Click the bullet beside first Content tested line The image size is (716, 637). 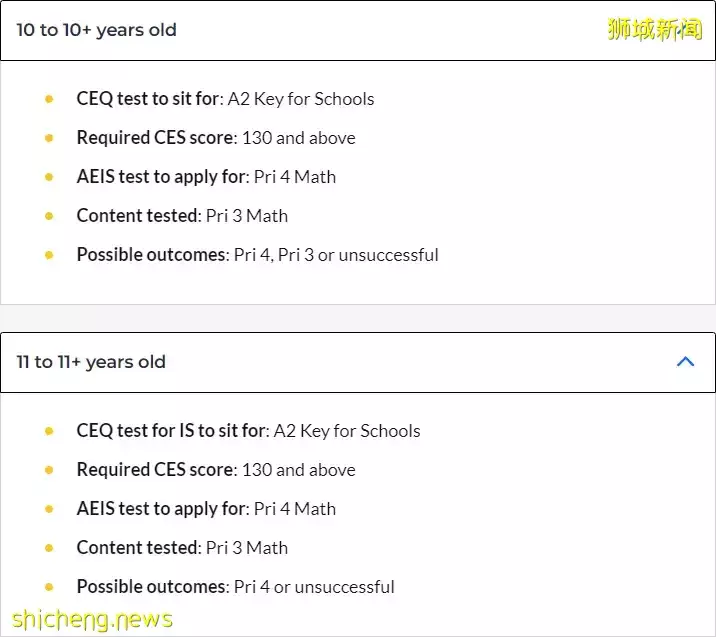tap(49, 216)
